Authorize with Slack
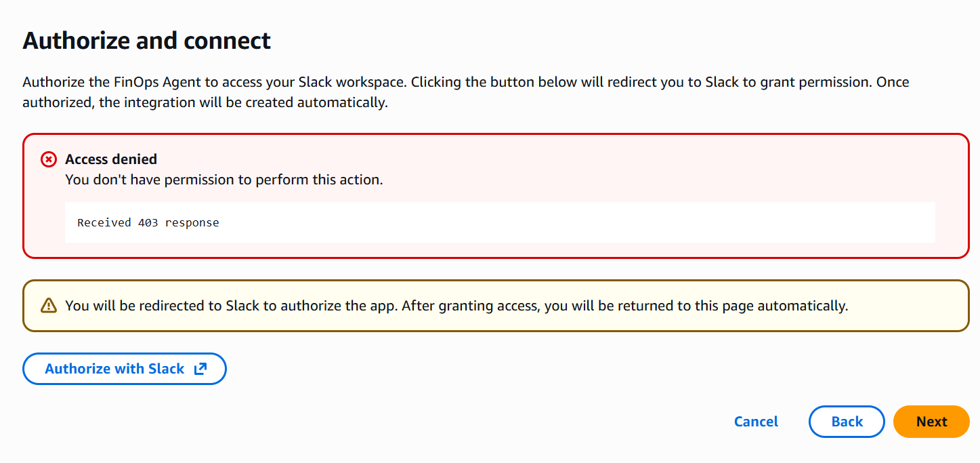The height and width of the screenshot is (463, 980). (125, 369)
